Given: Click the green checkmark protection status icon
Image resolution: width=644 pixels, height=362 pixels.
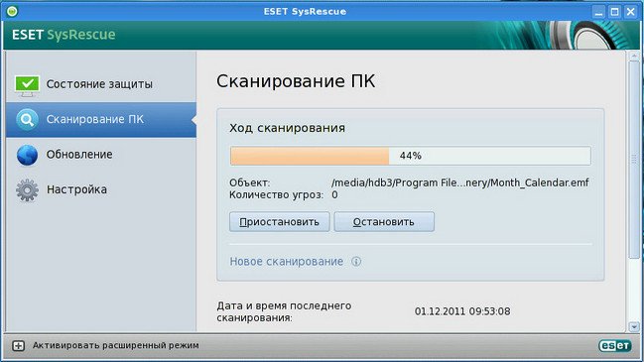Looking at the screenshot, I should tap(27, 85).
